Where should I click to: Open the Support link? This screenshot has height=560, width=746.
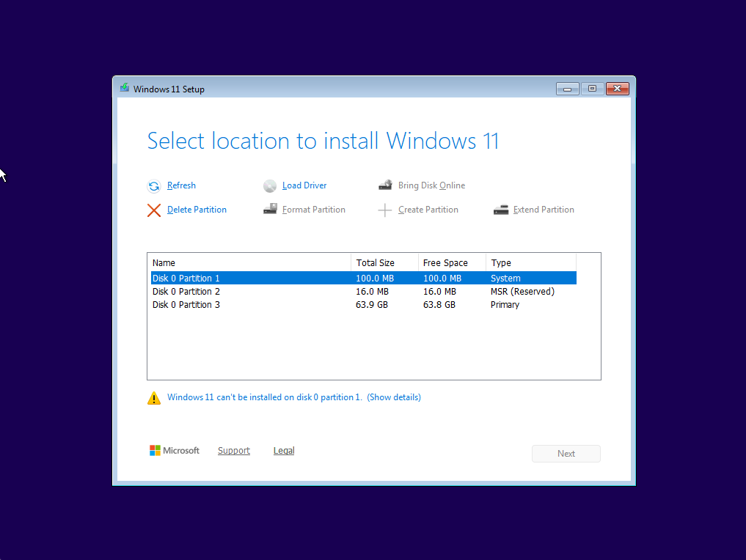point(233,450)
